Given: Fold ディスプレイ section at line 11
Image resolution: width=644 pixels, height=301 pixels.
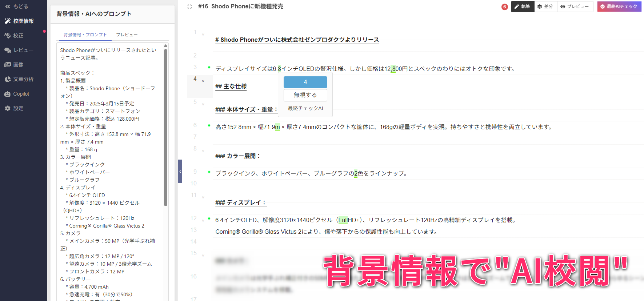Looking at the screenshot, I should point(203,197).
